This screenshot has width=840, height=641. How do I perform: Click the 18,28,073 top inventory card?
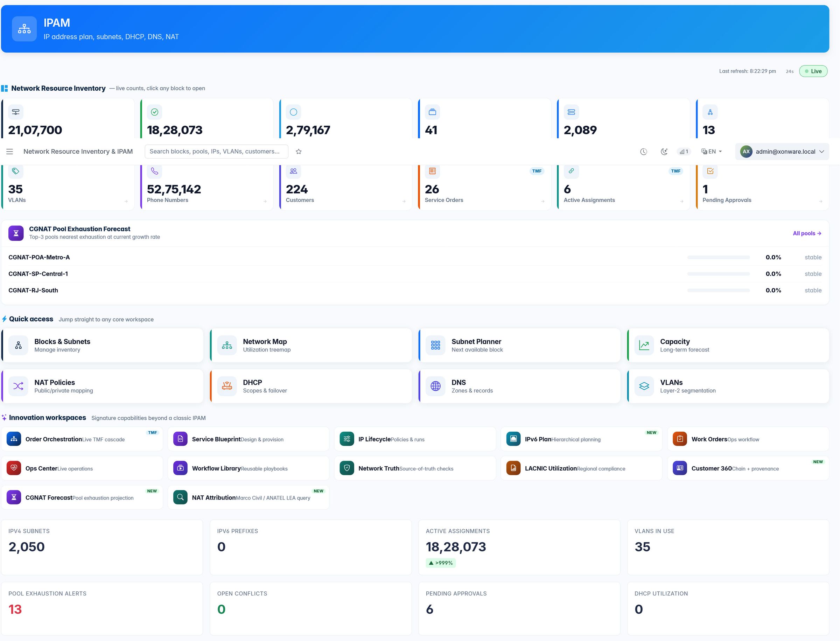tap(207, 118)
